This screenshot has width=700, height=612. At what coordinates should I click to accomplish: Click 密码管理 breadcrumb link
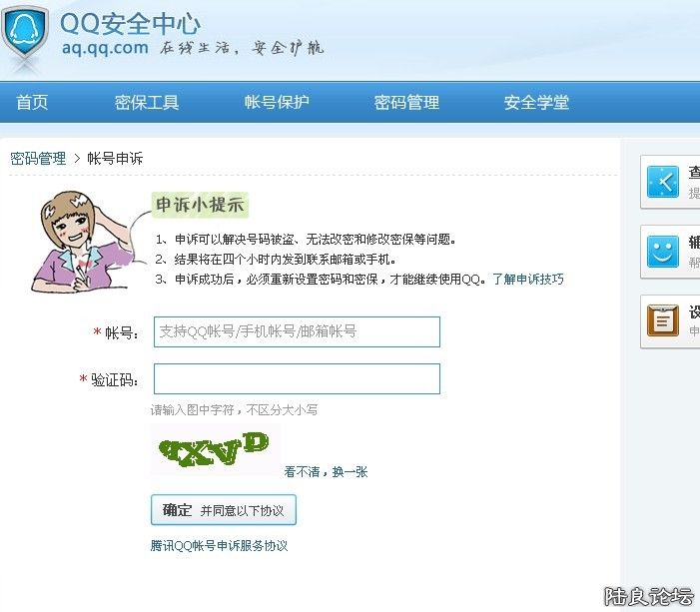tap(38, 158)
